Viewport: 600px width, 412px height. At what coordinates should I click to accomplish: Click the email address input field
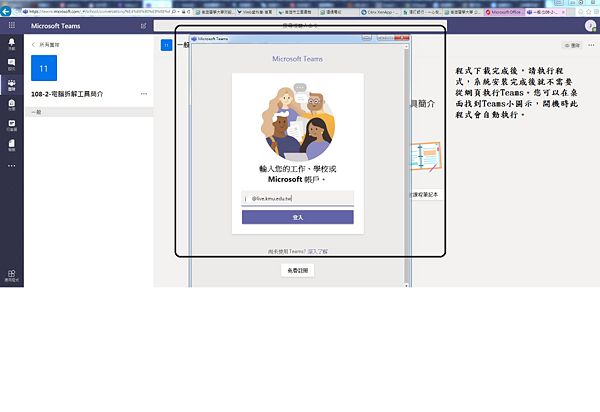pos(297,199)
